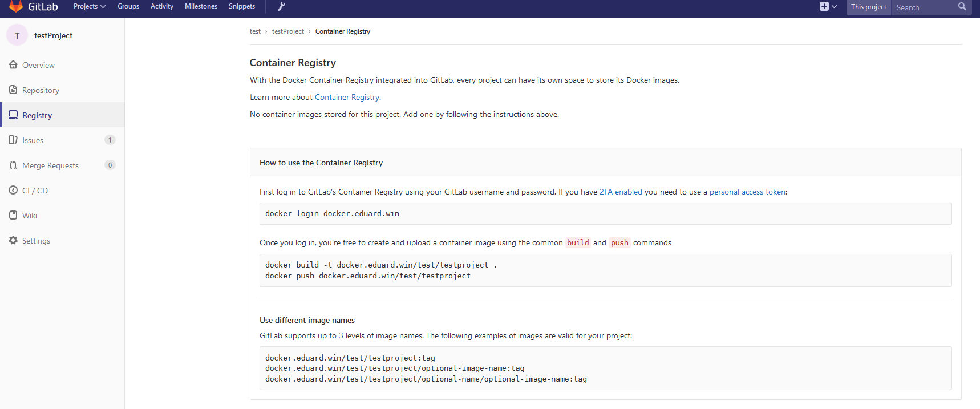
Task: Click the Issues icon in sidebar
Action: tap(13, 140)
